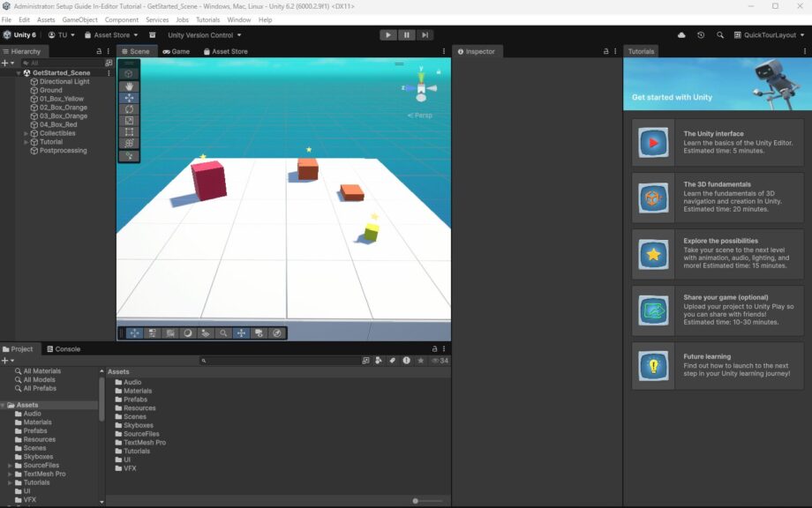This screenshot has width=812, height=508.
Task: Toggle the Pause button
Action: (x=407, y=35)
